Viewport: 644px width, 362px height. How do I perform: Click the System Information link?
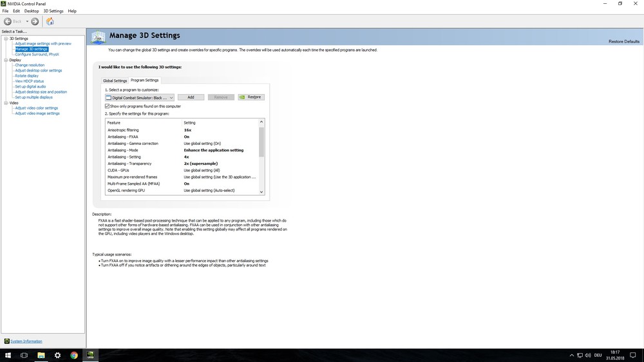(x=26, y=341)
